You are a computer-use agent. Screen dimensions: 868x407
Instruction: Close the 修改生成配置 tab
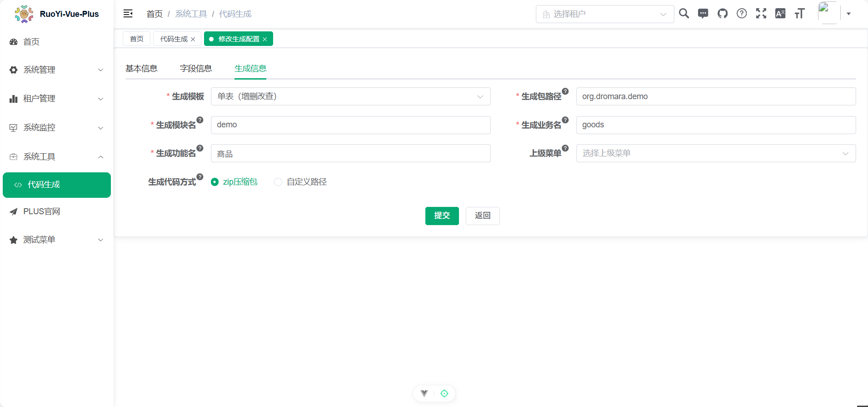265,40
